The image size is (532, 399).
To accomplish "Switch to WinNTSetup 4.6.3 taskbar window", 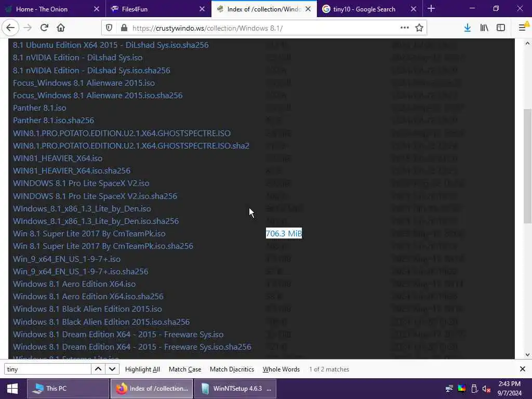I will pyautogui.click(x=235, y=389).
